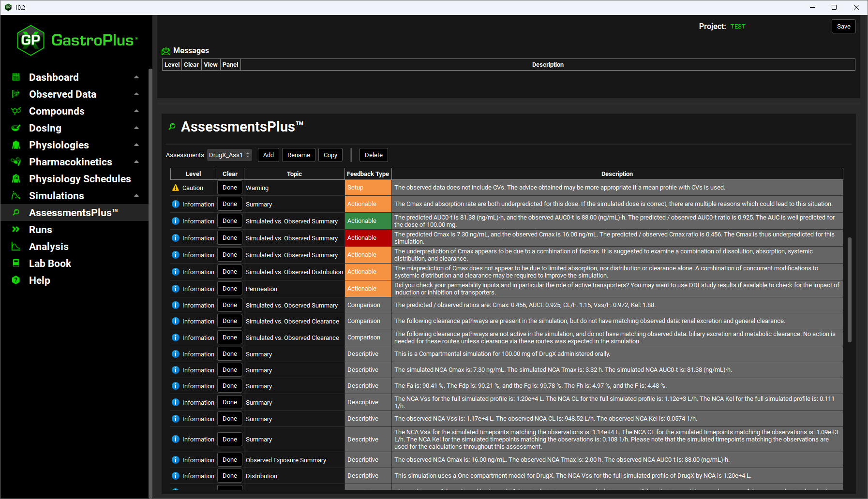Screen dimensions: 868x499
Task: Click Done in the Simulated vs. Observed Distribution row
Action: [x=230, y=272]
